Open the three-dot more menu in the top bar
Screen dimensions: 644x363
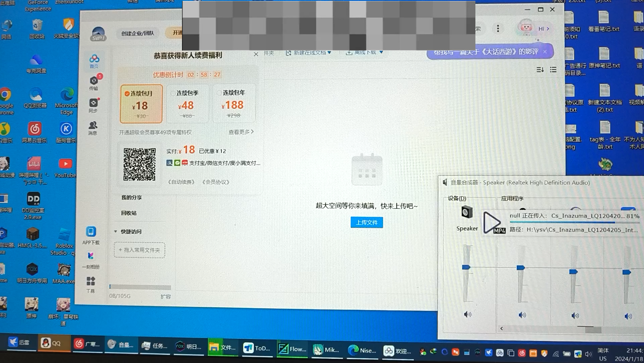coord(498,28)
